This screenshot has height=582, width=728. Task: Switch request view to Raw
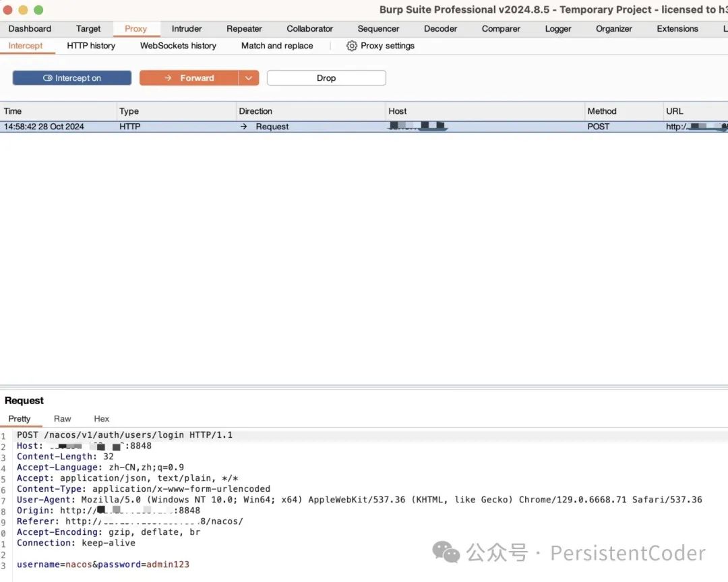click(62, 418)
